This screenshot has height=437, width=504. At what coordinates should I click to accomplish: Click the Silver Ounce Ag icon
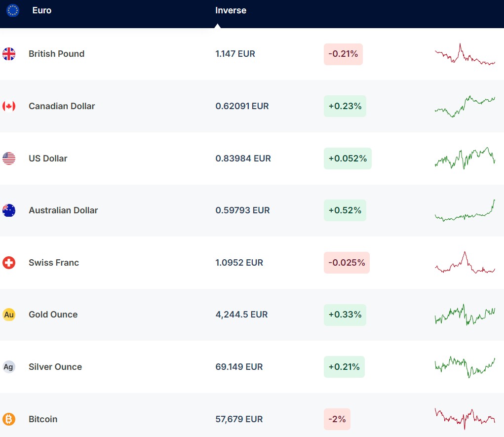(9, 367)
